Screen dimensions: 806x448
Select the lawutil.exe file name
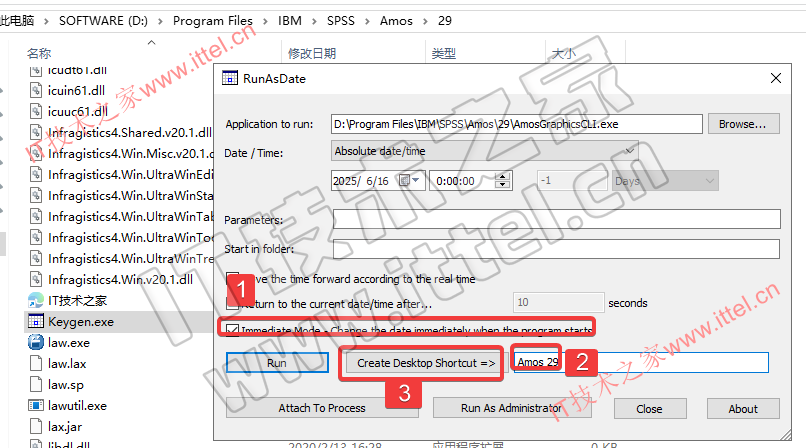click(77, 406)
